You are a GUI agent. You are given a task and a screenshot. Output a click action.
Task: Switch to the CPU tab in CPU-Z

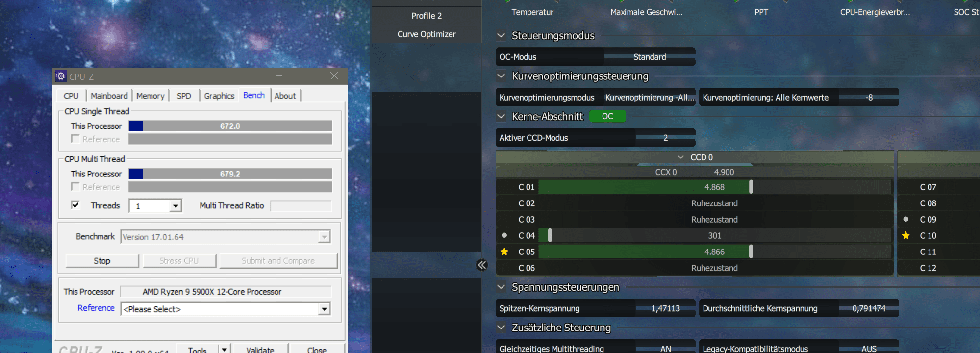71,96
